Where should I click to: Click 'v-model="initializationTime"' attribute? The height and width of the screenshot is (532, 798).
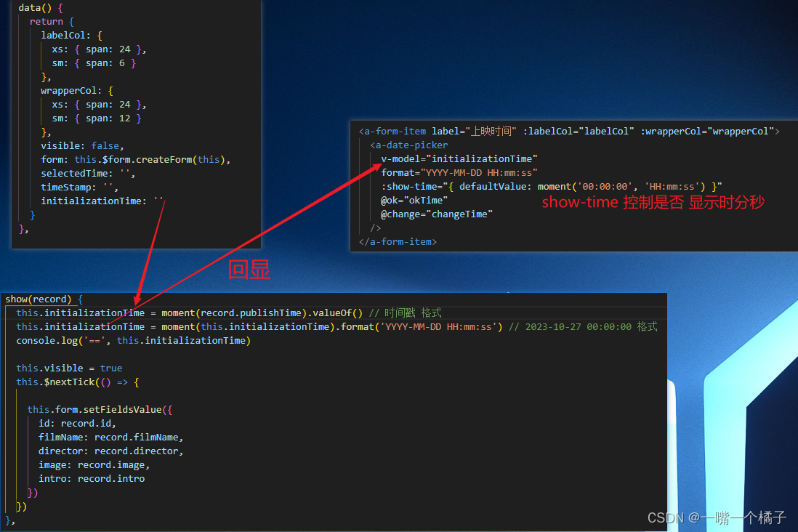pos(459,159)
